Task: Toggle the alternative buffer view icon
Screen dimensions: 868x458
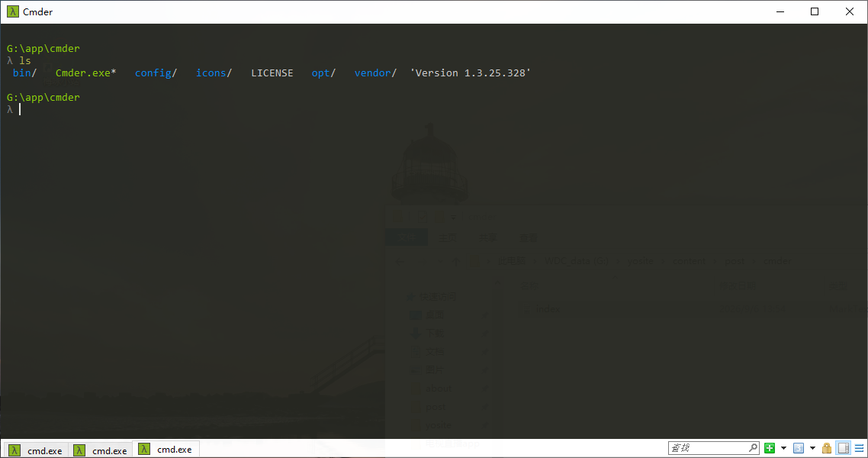Action: pos(844,448)
